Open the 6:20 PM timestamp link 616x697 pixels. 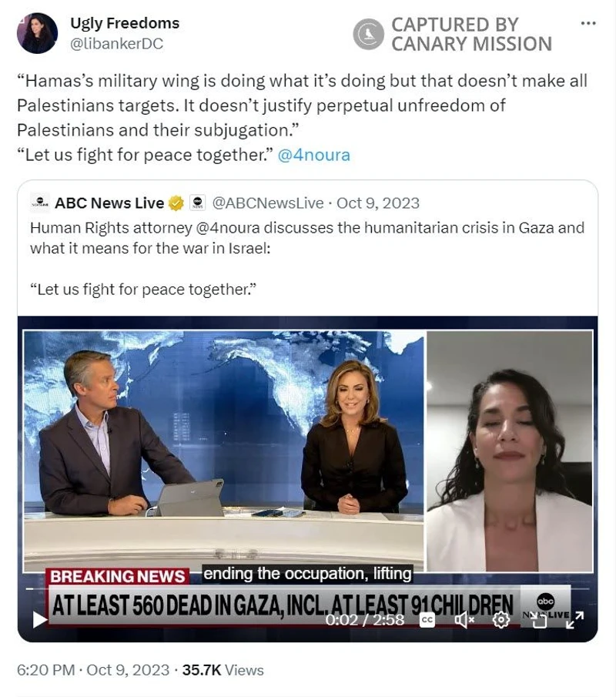[45, 670]
